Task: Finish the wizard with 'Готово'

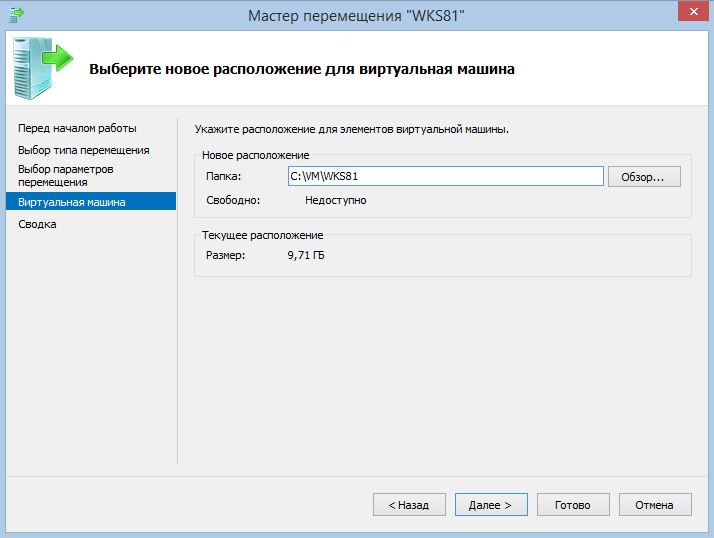Action: (573, 505)
